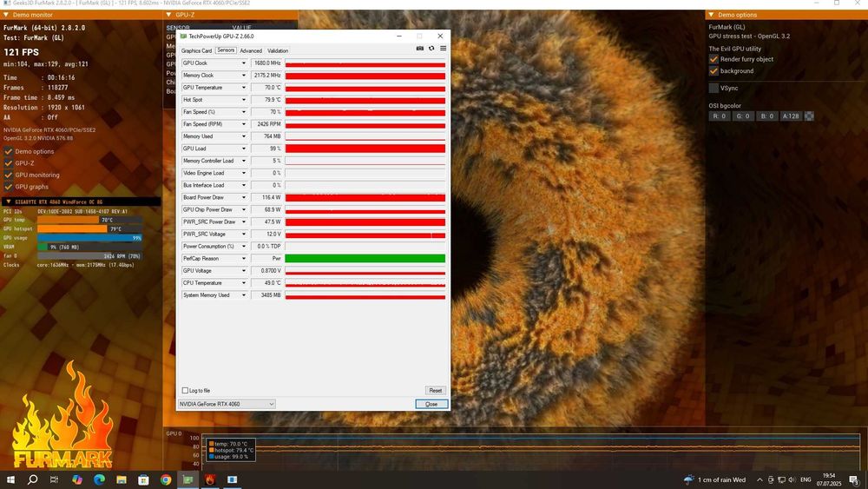Click the Close button in GPU-Z
The width and height of the screenshot is (868, 489).
431,404
